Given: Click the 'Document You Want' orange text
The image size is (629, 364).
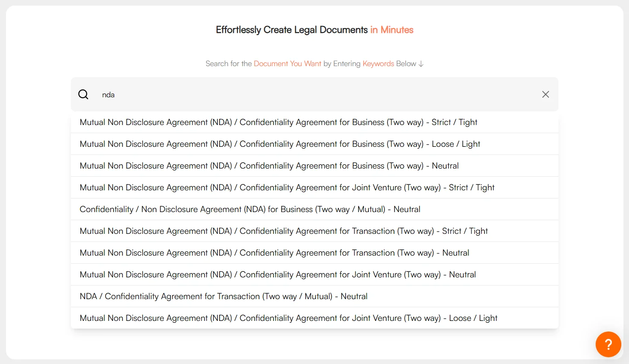Looking at the screenshot, I should pos(287,64).
